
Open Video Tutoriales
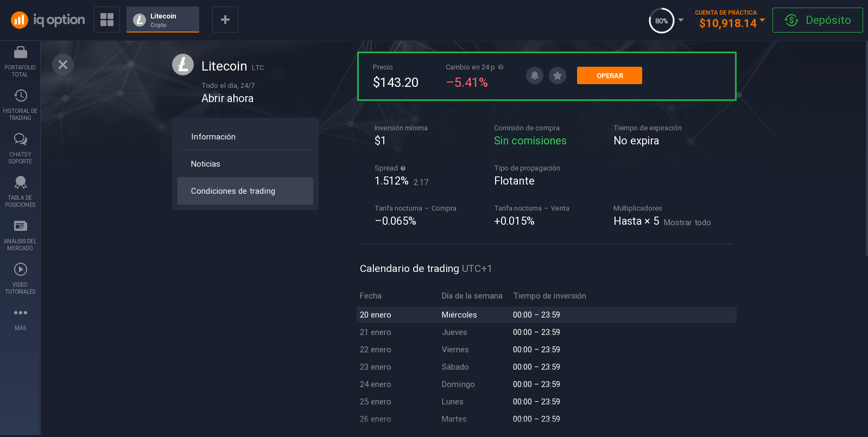[x=20, y=279]
